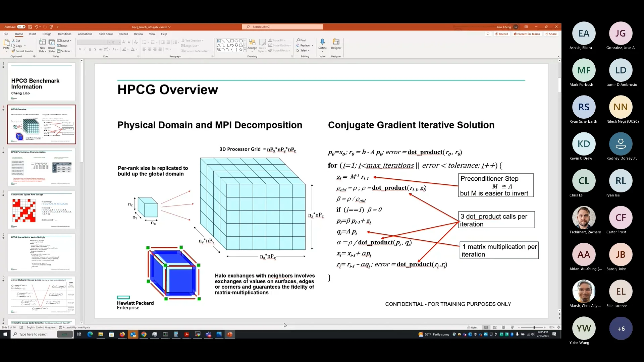644x362 pixels.
Task: Click the New Slide button
Action: [42, 46]
